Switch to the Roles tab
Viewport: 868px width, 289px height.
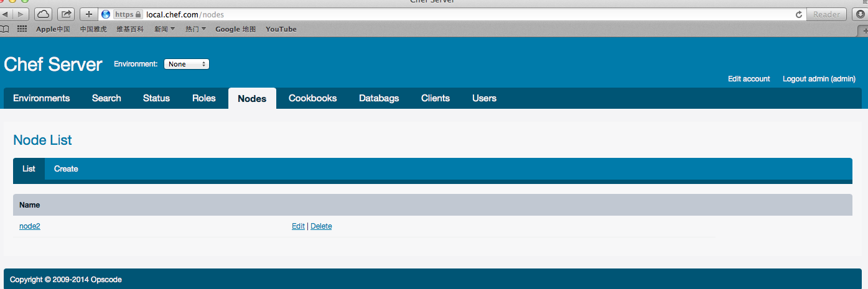point(204,98)
